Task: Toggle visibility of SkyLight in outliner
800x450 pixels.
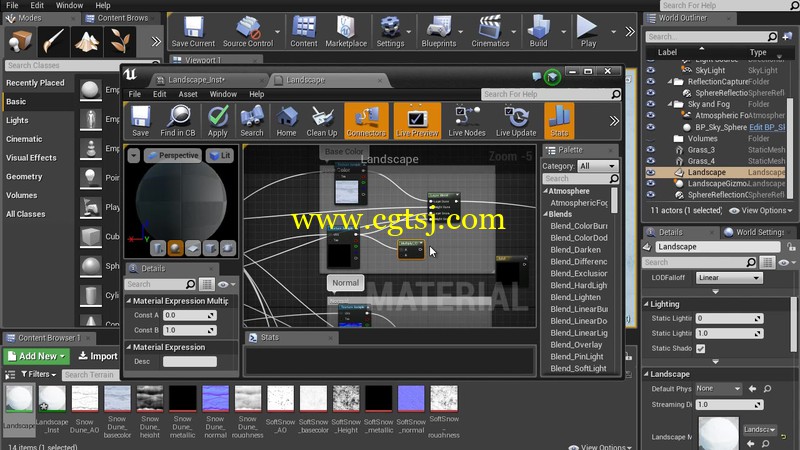Action: click(651, 70)
